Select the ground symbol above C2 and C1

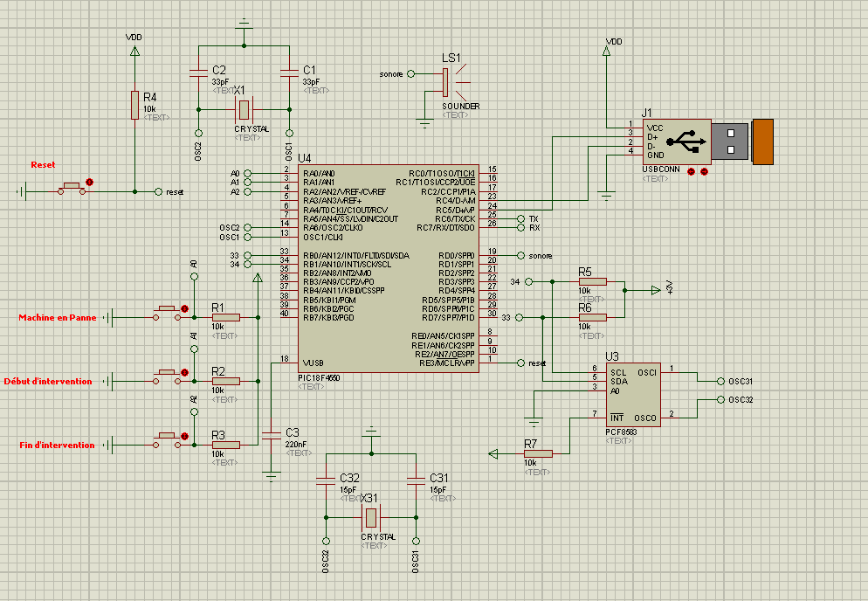pyautogui.click(x=244, y=24)
